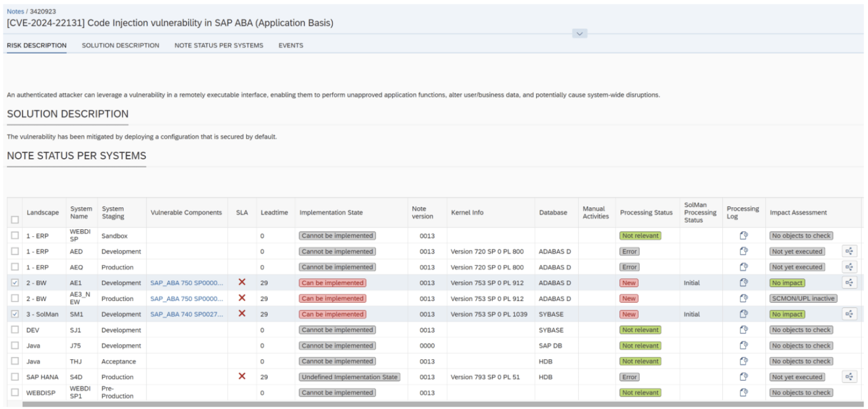Click the horizontal scrollbar below the table
The image size is (868, 409).
tap(396, 403)
